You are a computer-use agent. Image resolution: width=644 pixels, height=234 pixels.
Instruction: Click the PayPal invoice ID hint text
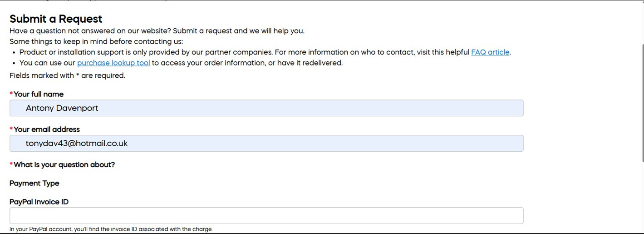pos(111,229)
